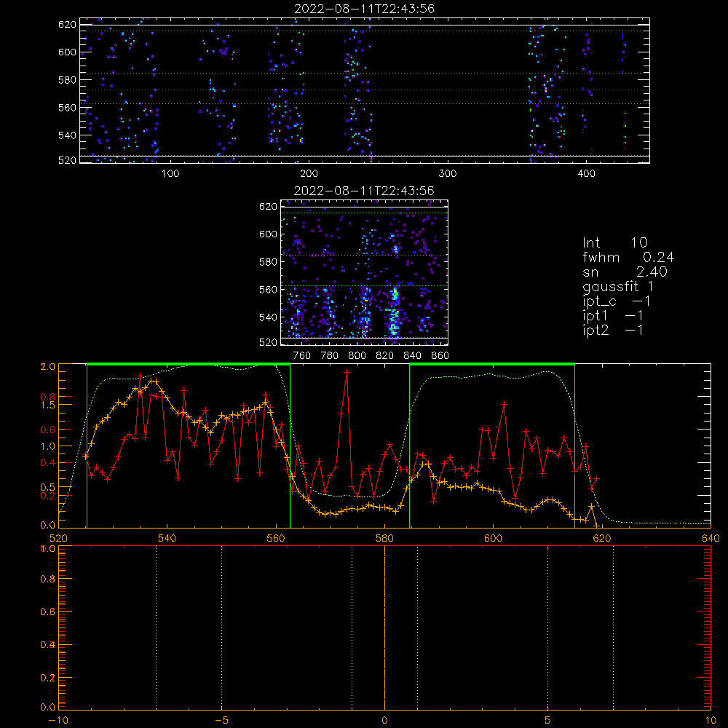Select the 'fwhm 0.24' parameter line
Image resolution: width=728 pixels, height=728 pixels.
[628, 257]
